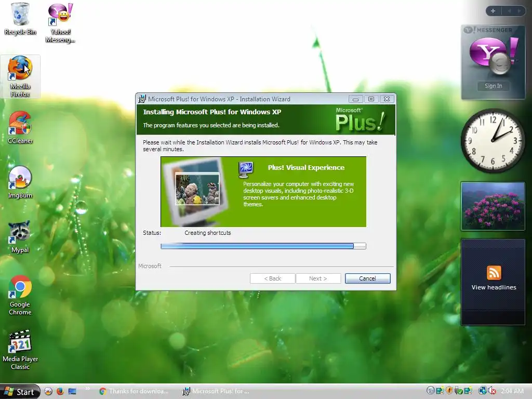Image resolution: width=532 pixels, height=399 pixels.
Task: Click the disabled Back button in wizard
Action: 272,278
